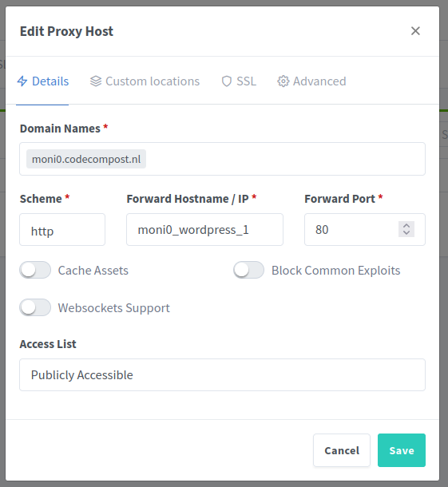The image size is (448, 487).
Task: Enable Block Common Exploits toggle
Action: tap(249, 270)
